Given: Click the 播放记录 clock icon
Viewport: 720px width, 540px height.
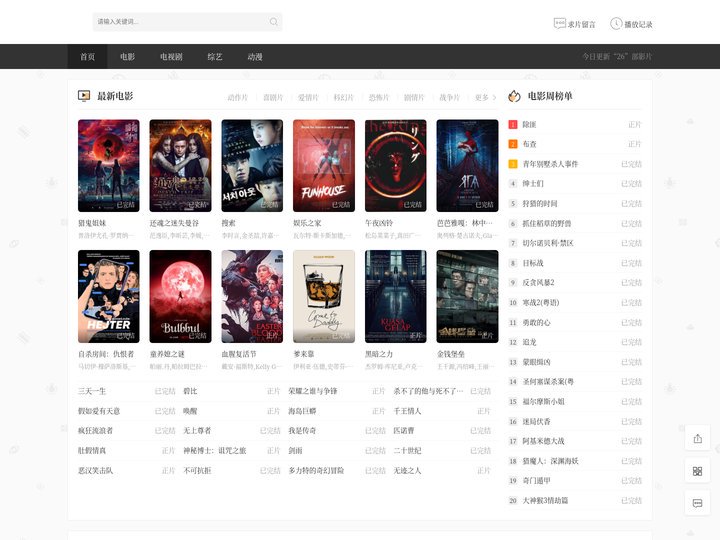Looking at the screenshot, I should click(x=616, y=23).
